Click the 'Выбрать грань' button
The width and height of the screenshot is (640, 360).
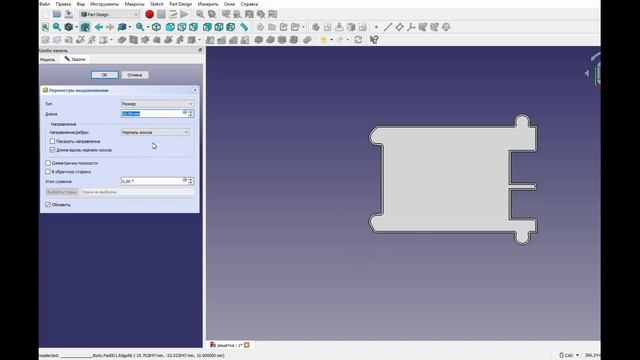tap(62, 192)
